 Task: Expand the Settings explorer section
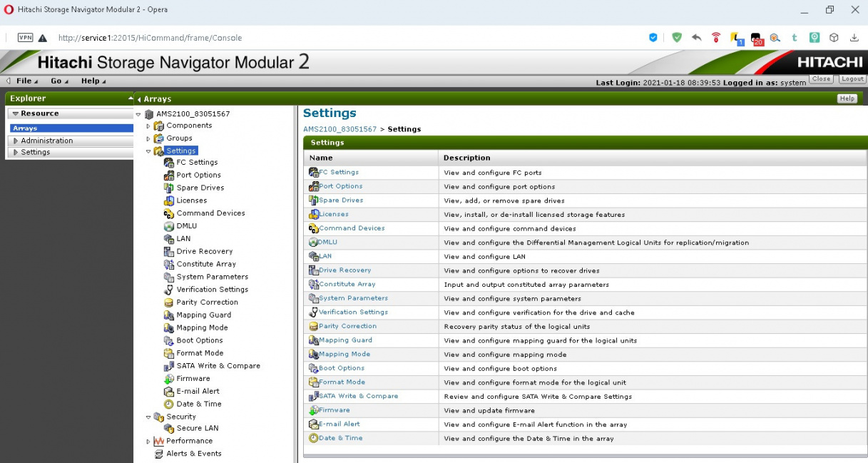[x=16, y=153]
